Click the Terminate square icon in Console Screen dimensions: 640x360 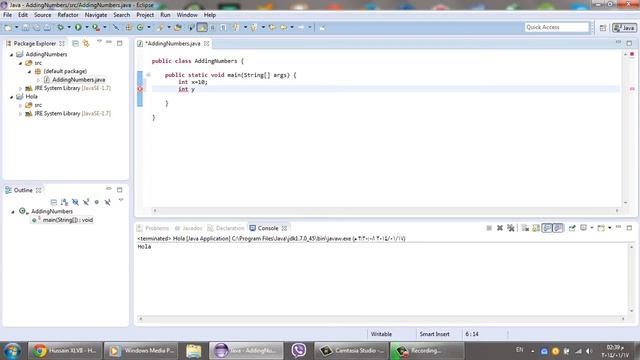pos(489,228)
